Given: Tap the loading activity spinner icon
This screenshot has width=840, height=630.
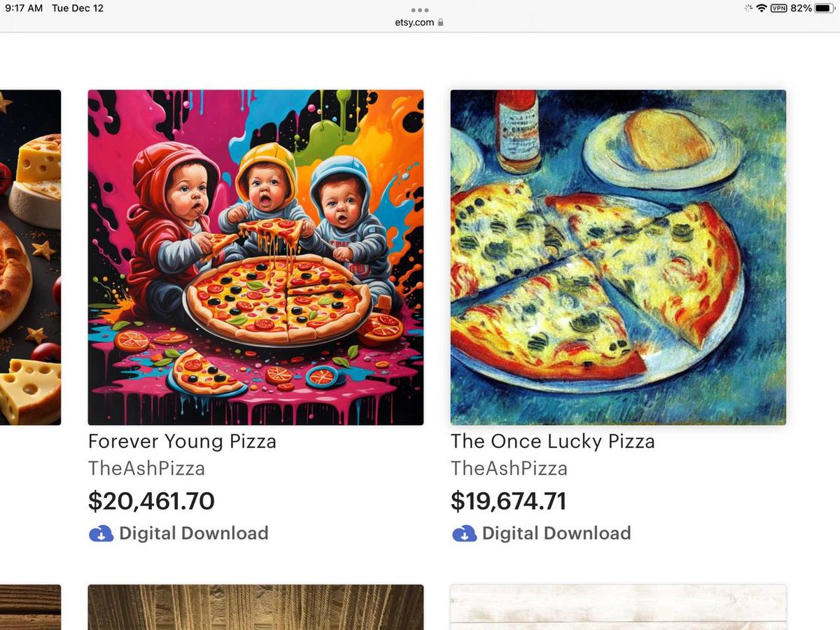Looking at the screenshot, I should pyautogui.click(x=748, y=8).
